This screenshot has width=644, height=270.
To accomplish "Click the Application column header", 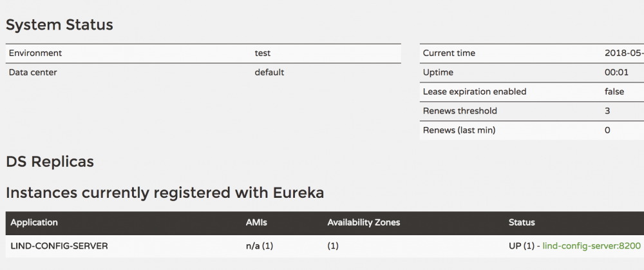I will click(34, 222).
